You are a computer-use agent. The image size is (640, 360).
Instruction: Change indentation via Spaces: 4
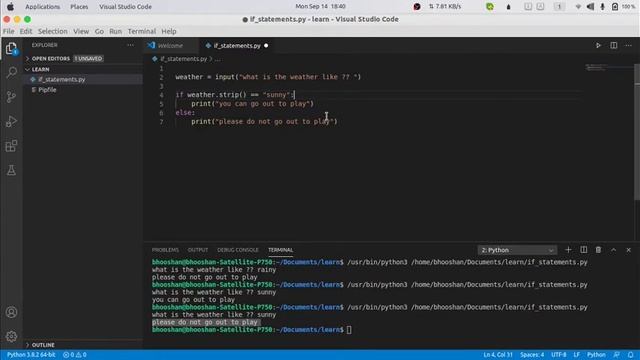[532, 355]
